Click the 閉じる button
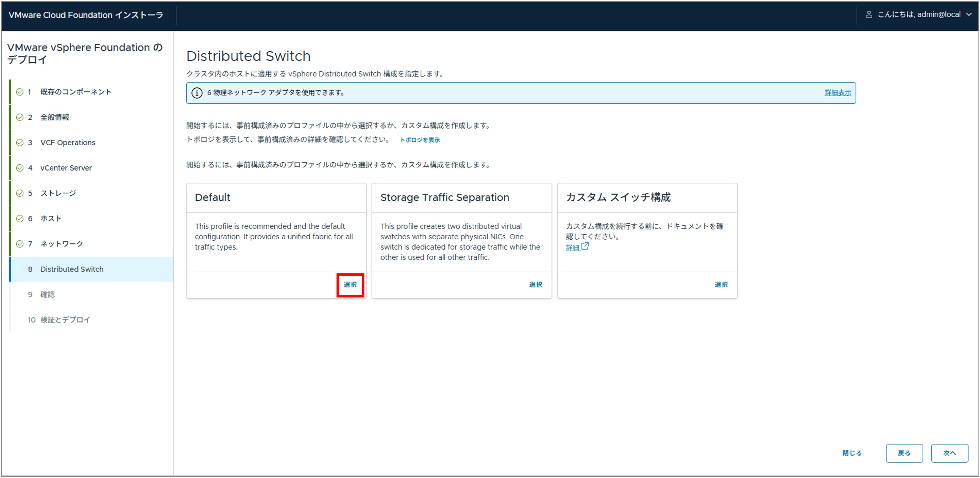 point(852,453)
